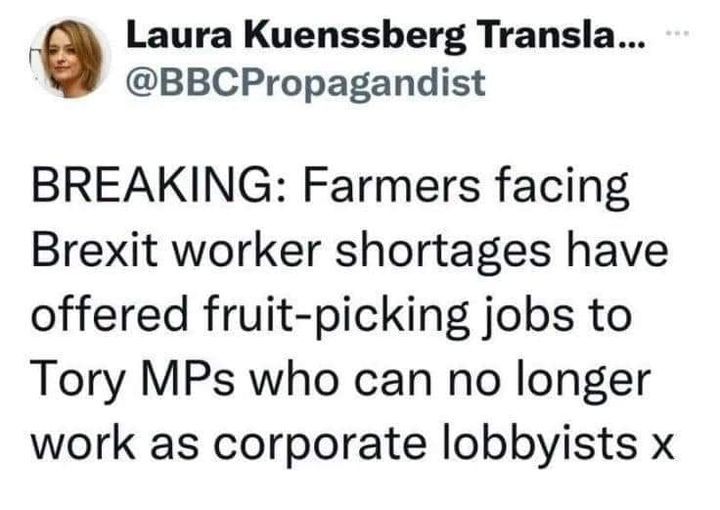
Task: Click the trailing x ending the tweet
Action: click(x=662, y=451)
